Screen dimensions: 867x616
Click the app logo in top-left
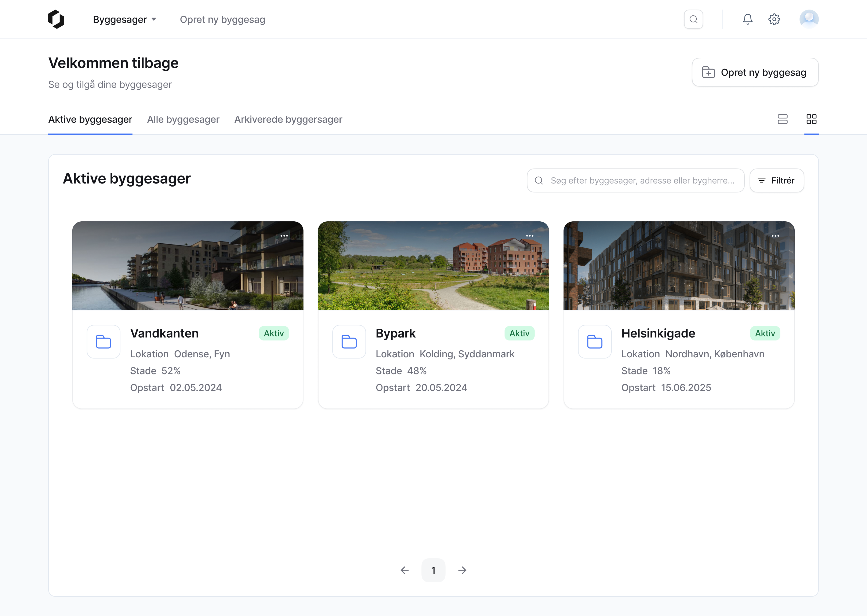56,19
